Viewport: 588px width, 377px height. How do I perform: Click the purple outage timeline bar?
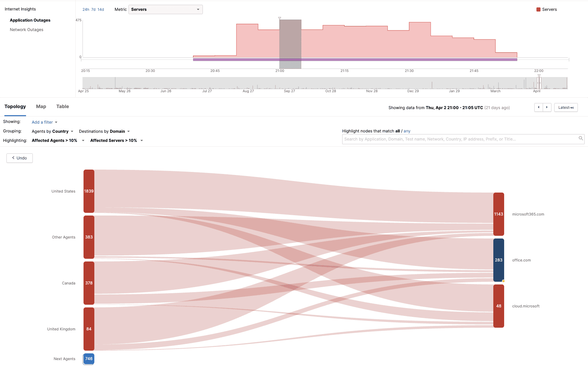[355, 59]
